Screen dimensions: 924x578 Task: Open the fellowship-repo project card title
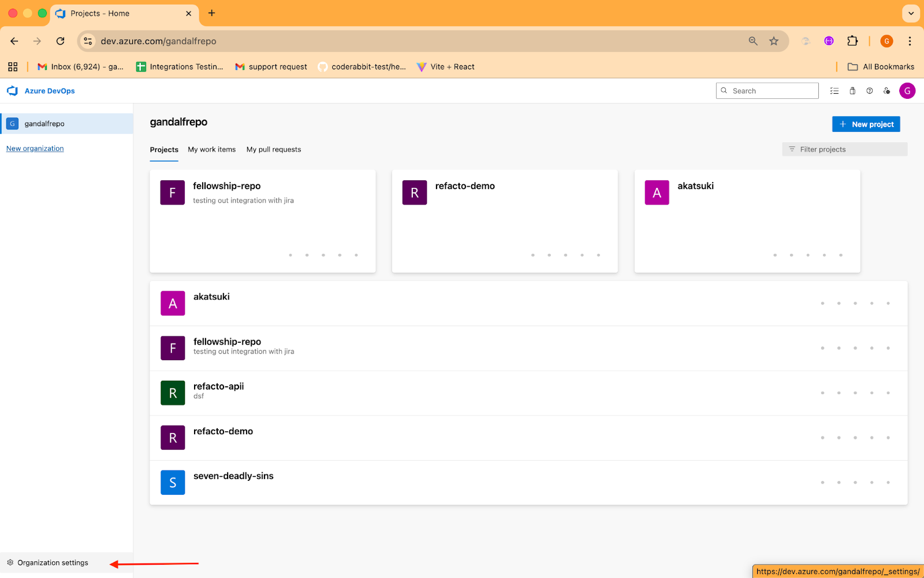click(227, 186)
